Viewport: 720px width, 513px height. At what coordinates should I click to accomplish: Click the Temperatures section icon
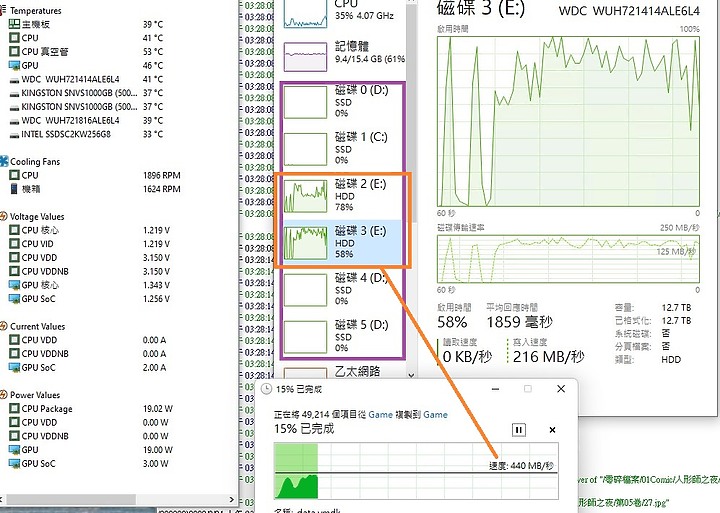pyautogui.click(x=3, y=10)
